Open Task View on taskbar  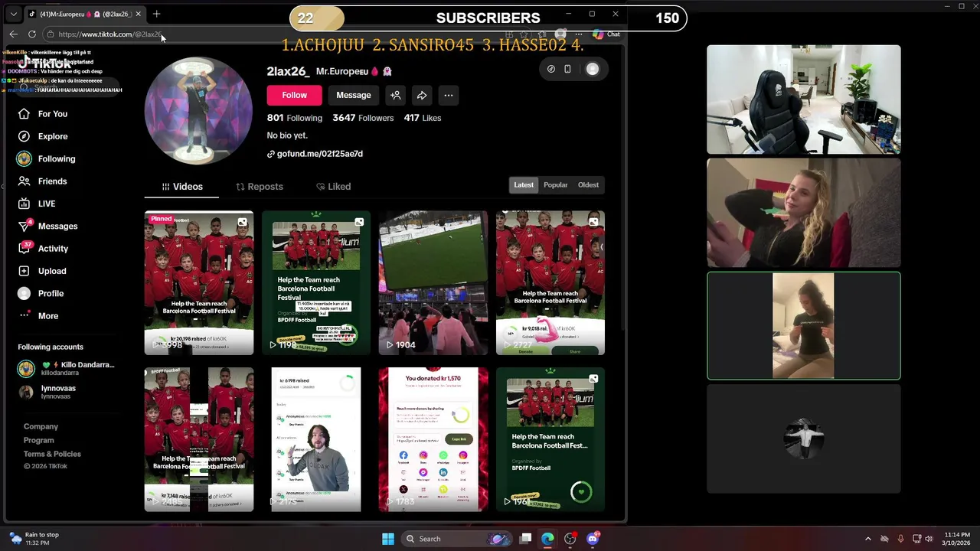pyautogui.click(x=525, y=539)
